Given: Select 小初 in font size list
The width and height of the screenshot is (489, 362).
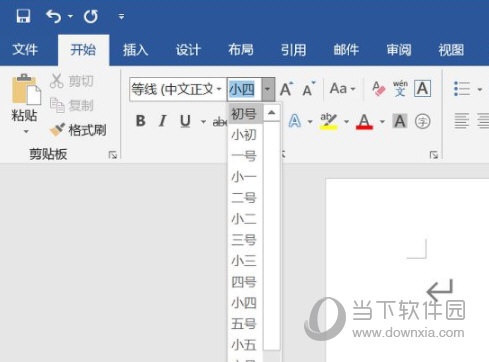Looking at the screenshot, I should [245, 135].
